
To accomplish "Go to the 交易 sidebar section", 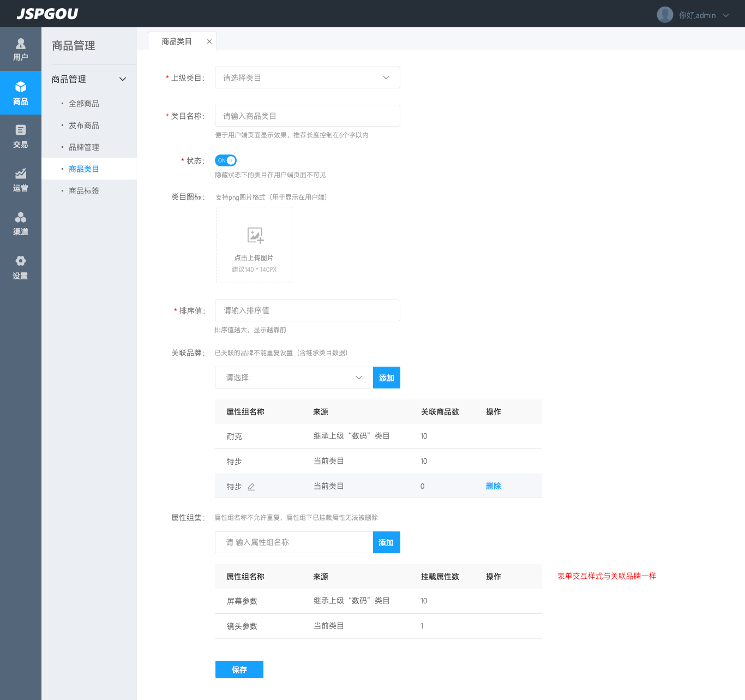I will (21, 136).
